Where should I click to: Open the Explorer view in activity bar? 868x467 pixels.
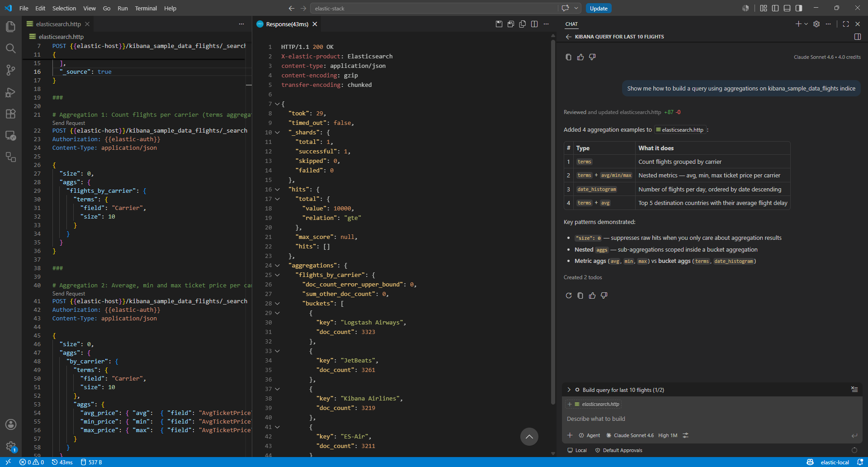coord(10,27)
